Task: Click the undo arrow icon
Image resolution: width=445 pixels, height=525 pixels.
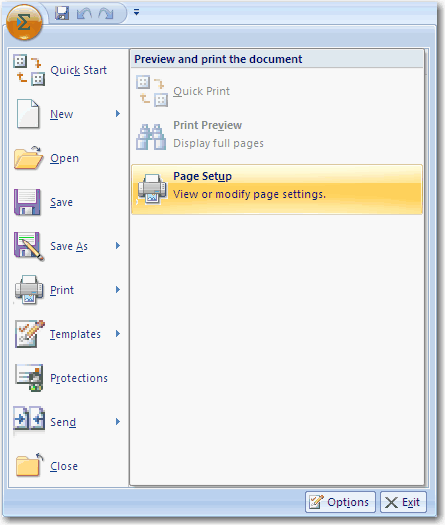Action: click(84, 13)
